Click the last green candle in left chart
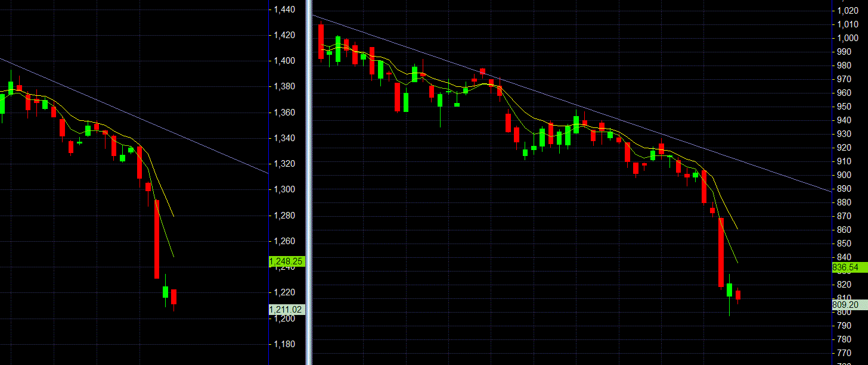The width and height of the screenshot is (868, 365). pos(166,292)
